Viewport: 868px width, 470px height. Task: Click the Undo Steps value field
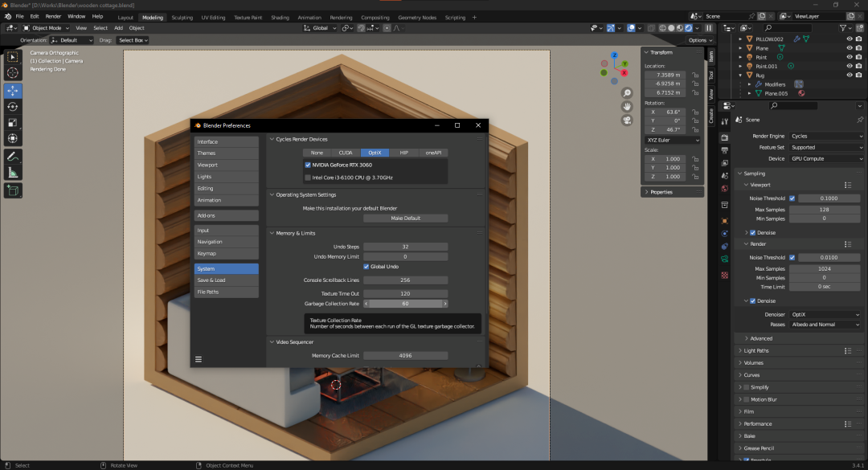(405, 247)
